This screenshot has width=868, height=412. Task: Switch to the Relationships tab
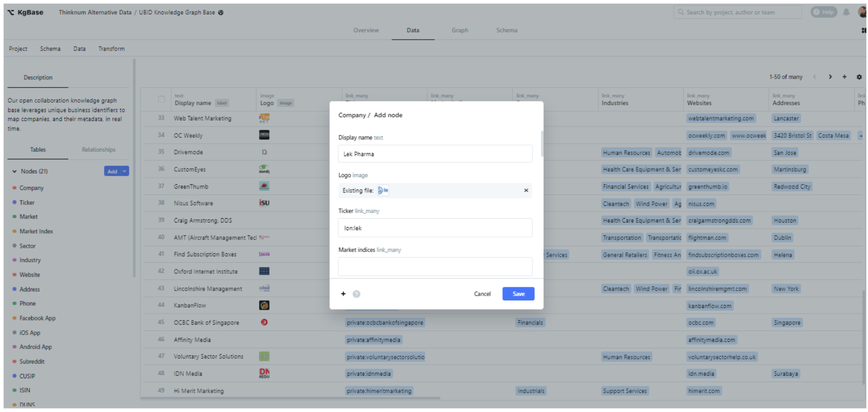tap(98, 150)
